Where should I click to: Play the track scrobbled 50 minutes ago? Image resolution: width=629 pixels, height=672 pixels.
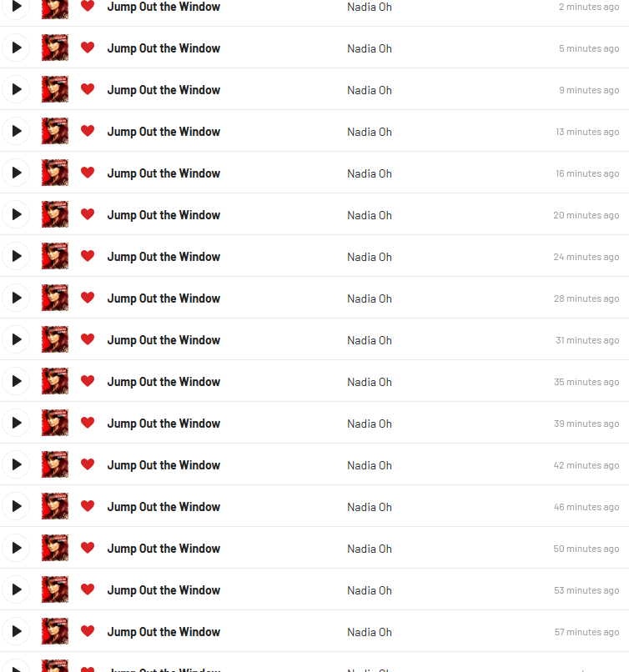(17, 548)
